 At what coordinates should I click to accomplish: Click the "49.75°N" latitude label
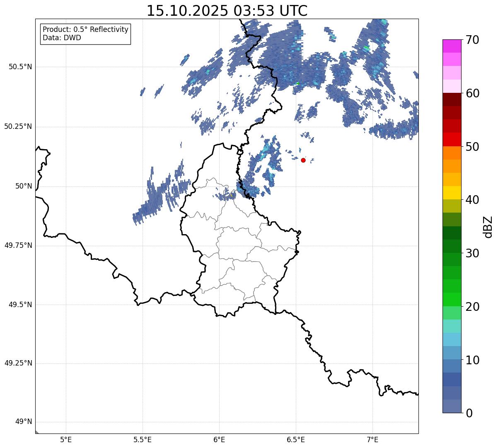click(18, 245)
